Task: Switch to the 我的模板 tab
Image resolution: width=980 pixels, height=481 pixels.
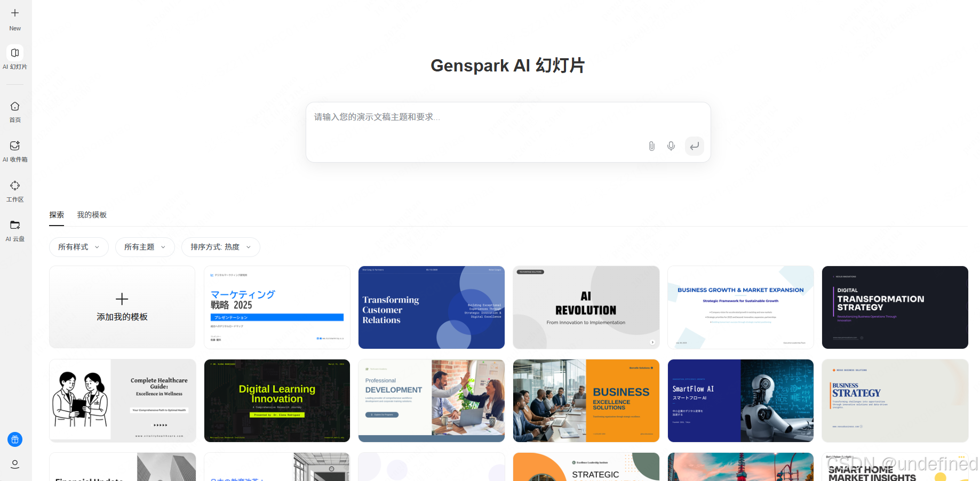Action: pyautogui.click(x=92, y=215)
